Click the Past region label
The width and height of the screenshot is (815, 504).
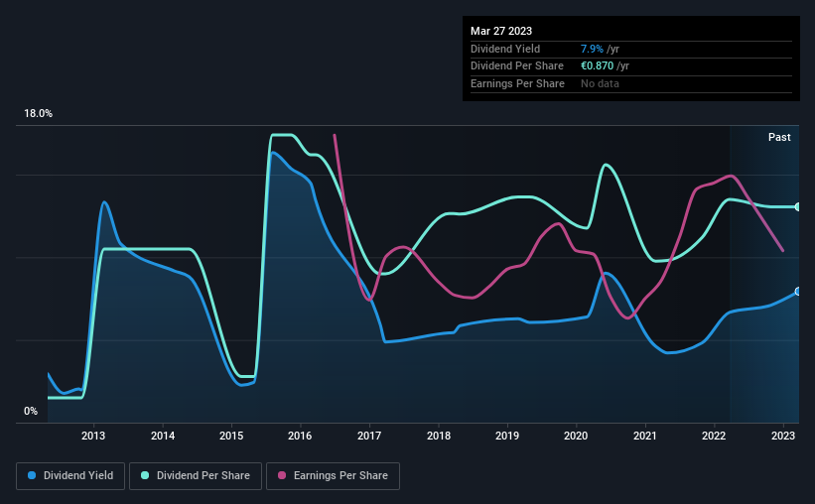[x=779, y=137]
